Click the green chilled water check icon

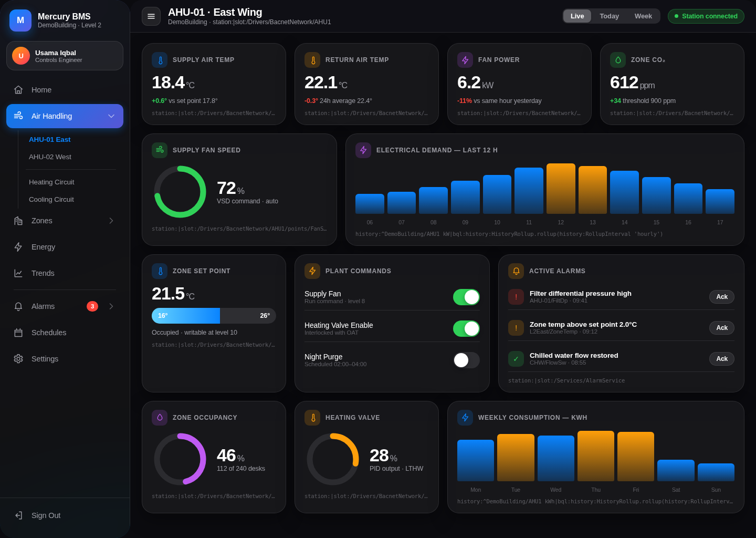tap(516, 359)
